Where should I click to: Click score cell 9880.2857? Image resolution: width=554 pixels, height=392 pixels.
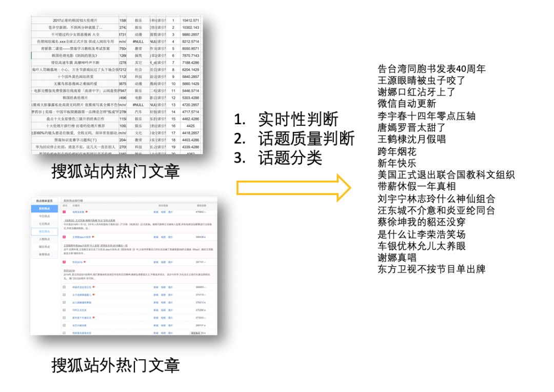tap(191, 35)
